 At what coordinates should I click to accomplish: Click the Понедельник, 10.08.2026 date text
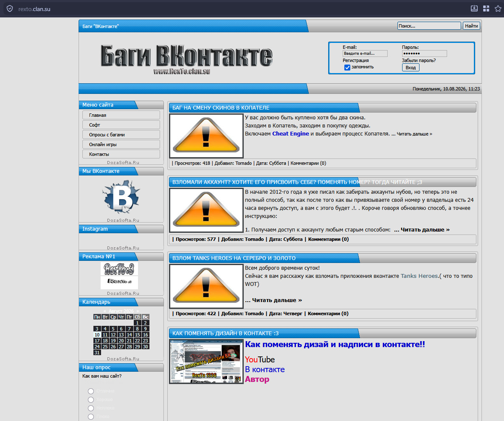pyautogui.click(x=446, y=89)
